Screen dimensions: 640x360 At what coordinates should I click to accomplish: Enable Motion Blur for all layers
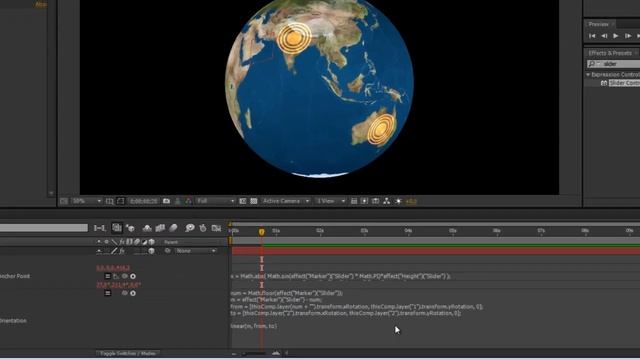(x=173, y=228)
